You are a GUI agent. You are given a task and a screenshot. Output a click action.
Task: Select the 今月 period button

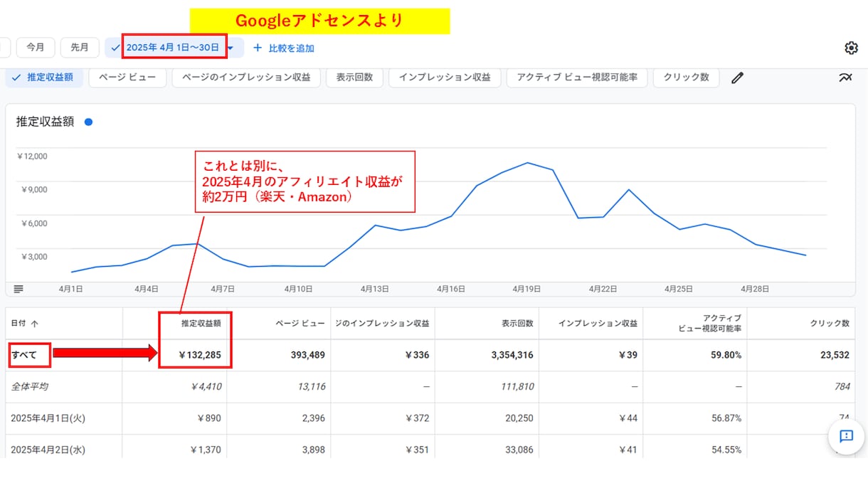click(36, 48)
